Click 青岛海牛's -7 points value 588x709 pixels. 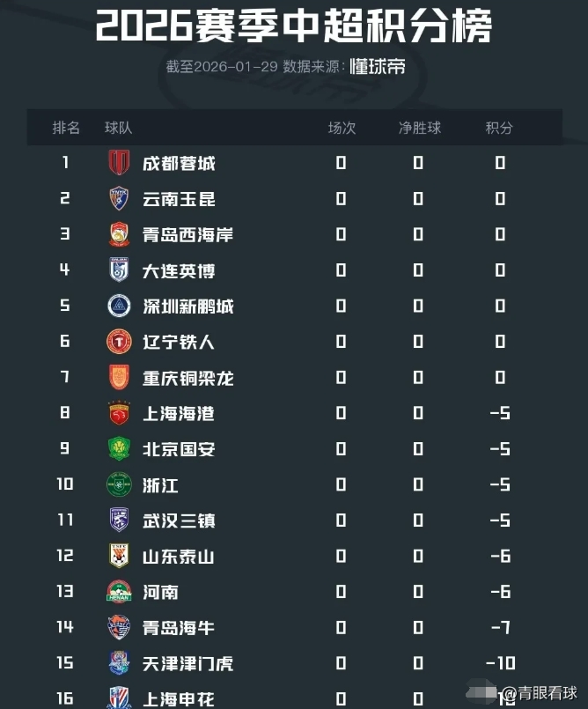coord(500,628)
